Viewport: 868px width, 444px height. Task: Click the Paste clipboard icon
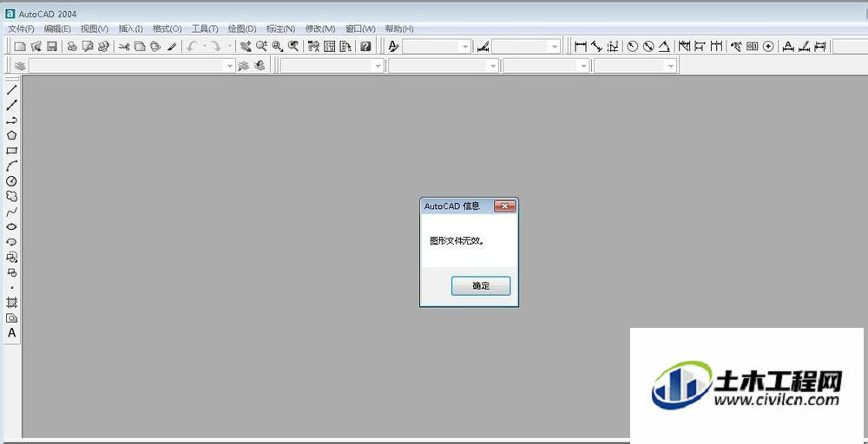click(155, 47)
